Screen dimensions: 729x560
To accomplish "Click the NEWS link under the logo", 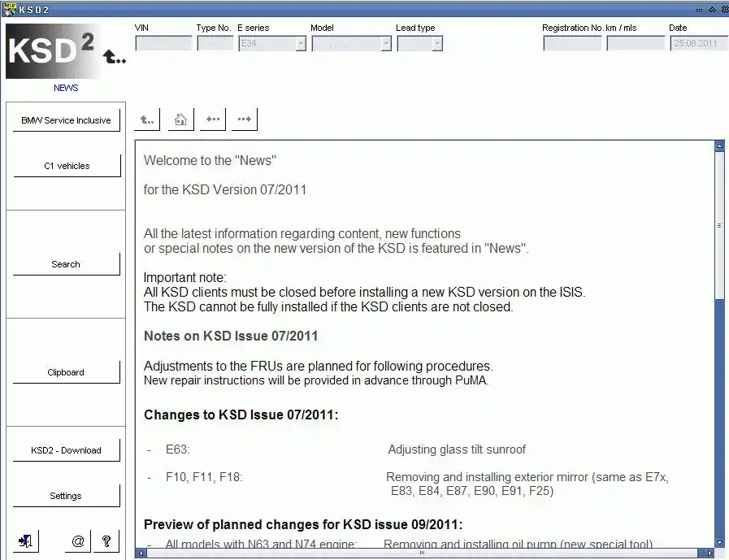I will [x=66, y=88].
